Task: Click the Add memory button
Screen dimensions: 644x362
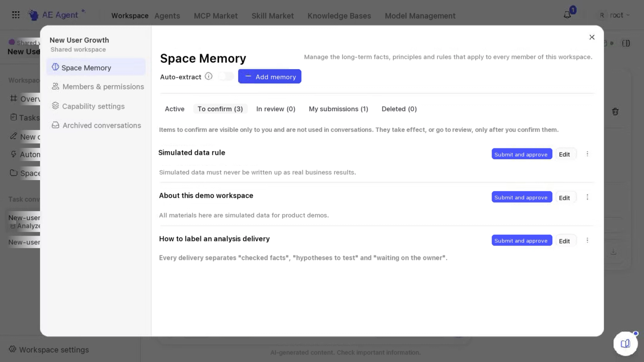Action: pos(270,76)
